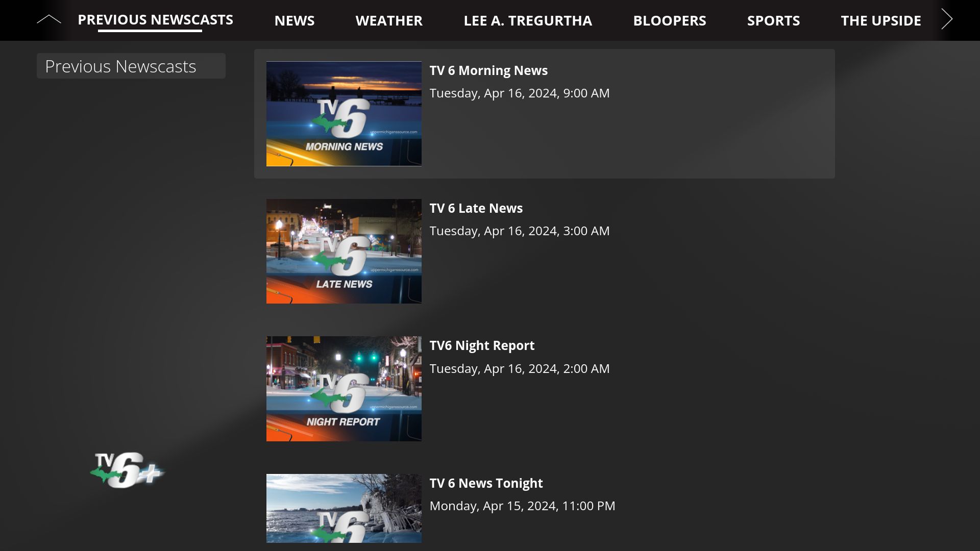Switch to the WEATHER tab
The height and width of the screenshot is (551, 980).
click(389, 20)
